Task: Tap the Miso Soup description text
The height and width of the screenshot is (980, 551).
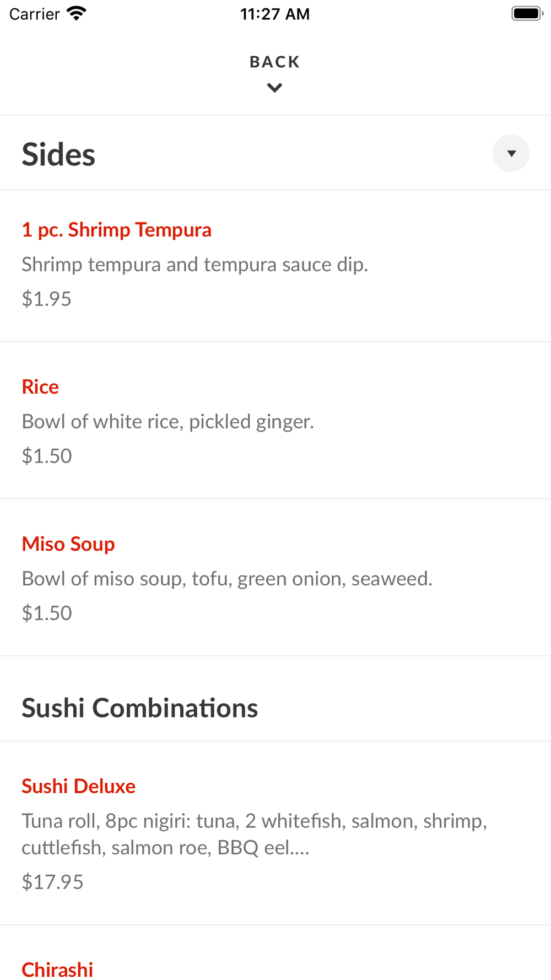Action: click(227, 579)
